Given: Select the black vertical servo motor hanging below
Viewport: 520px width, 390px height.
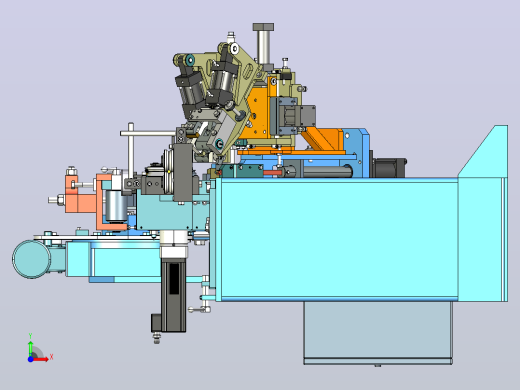Looking at the screenshot, I should tap(173, 295).
